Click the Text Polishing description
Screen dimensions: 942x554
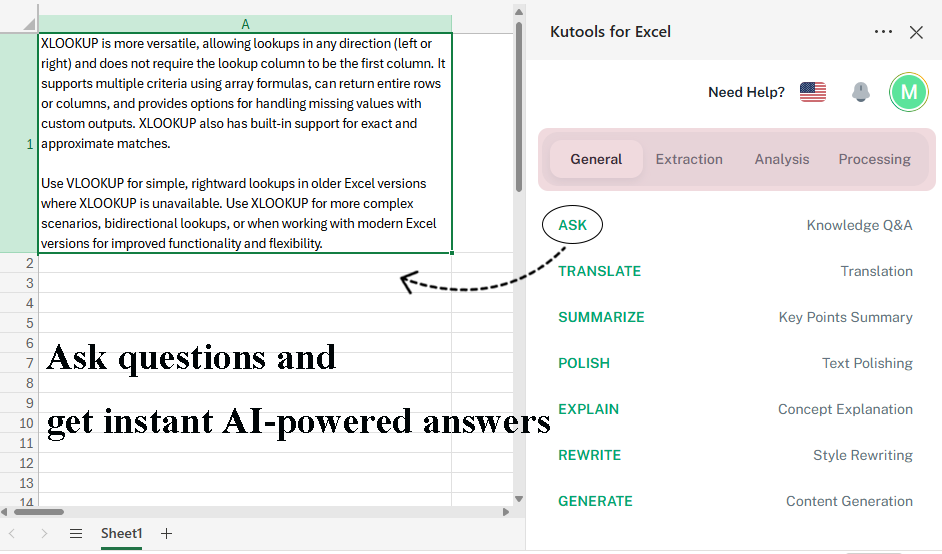tap(867, 363)
